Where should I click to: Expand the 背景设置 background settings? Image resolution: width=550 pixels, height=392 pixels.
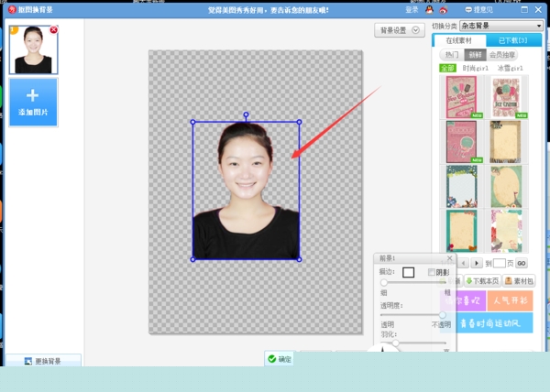(401, 30)
